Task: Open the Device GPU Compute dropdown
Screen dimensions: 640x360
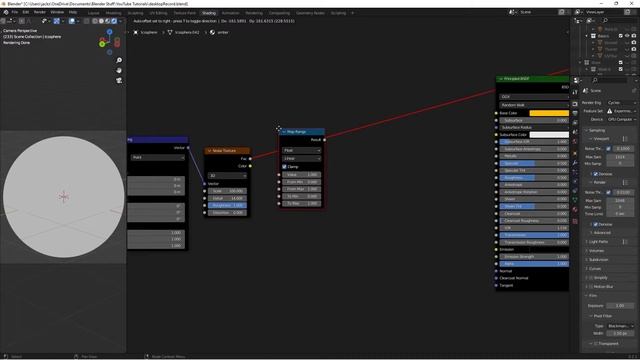Action: (621, 119)
